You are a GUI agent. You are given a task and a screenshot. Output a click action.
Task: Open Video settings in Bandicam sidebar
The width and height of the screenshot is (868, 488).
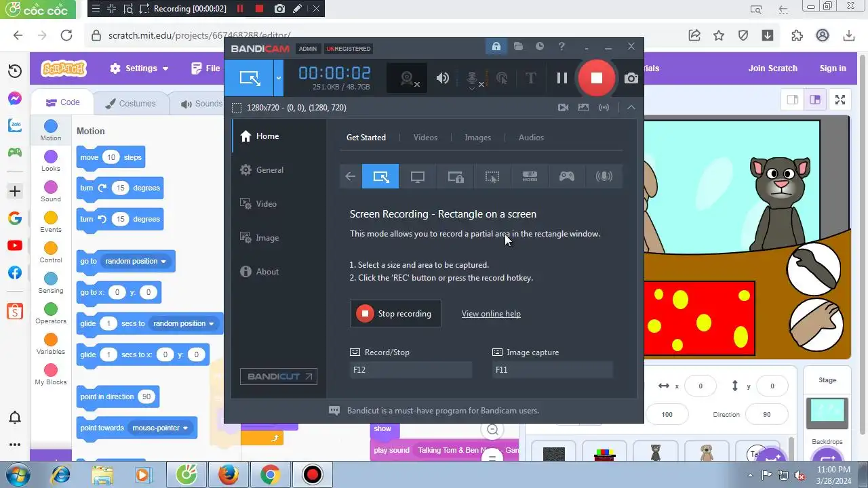click(279, 204)
